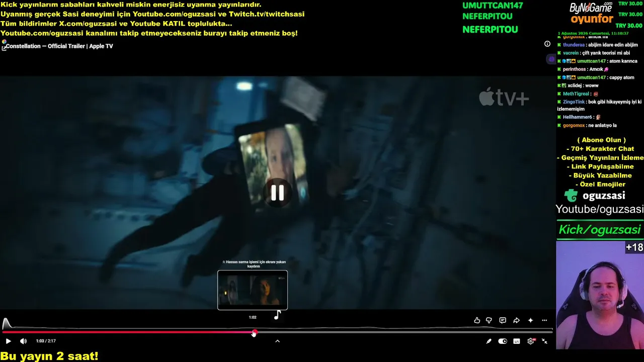Click the pencil icon in player controls
The width and height of the screenshot is (644, 362).
[489, 341]
